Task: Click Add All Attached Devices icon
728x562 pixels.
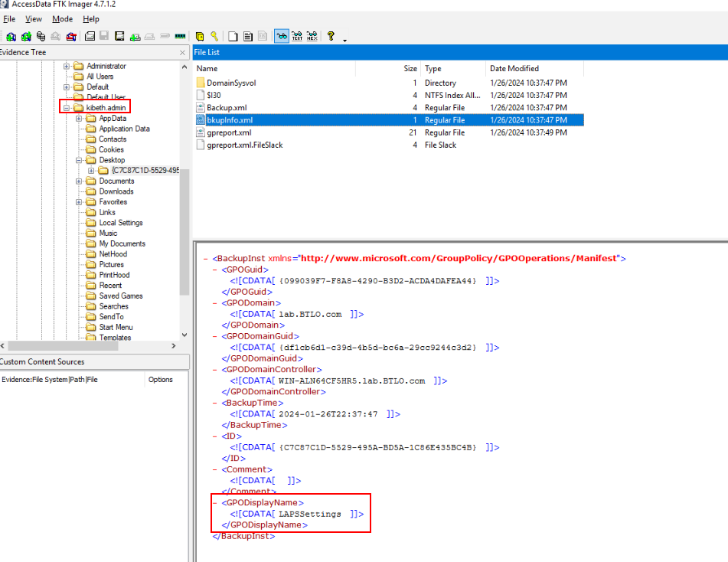Action: 27,36
